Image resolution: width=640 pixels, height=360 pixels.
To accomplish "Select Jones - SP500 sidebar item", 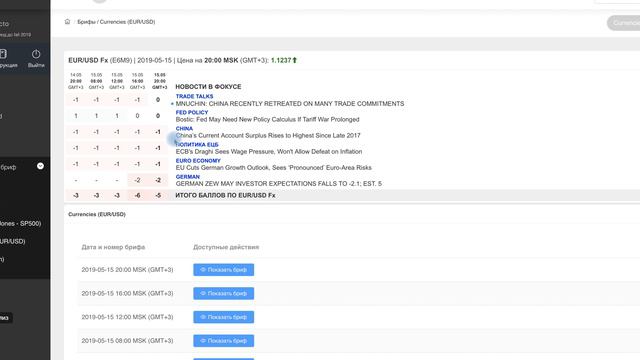I will [20, 224].
